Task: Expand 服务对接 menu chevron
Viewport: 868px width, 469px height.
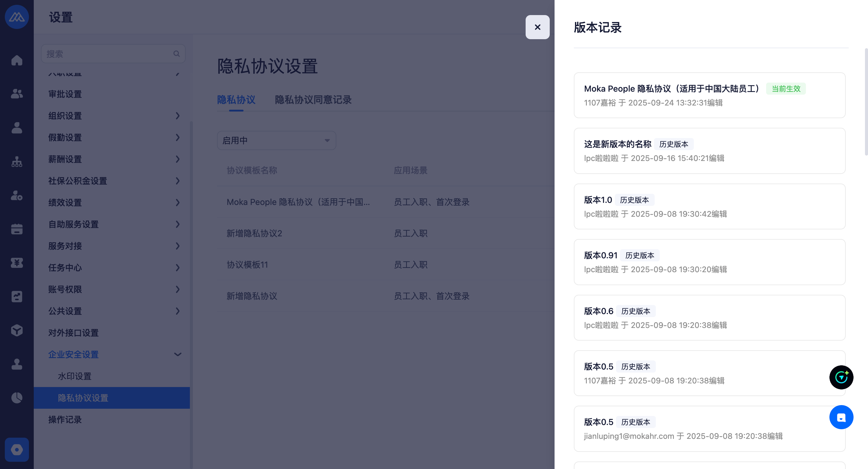Action: 178,246
